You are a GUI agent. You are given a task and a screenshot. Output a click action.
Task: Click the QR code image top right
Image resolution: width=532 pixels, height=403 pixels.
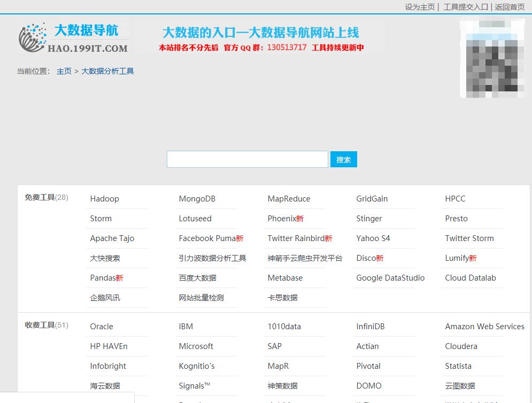click(x=493, y=59)
